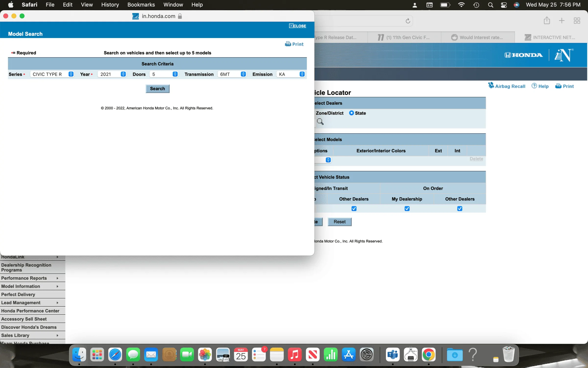Click the Safari share icon
588x368 pixels.
point(547,21)
